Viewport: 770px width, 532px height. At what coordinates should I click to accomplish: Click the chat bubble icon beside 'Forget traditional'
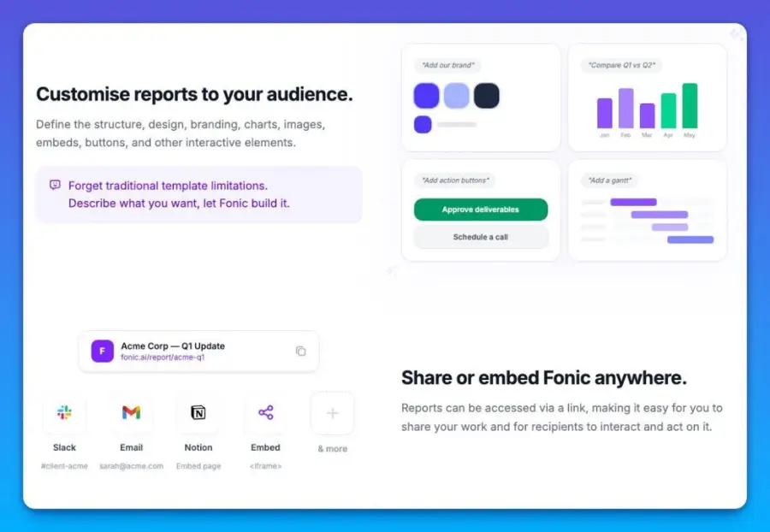[55, 185]
